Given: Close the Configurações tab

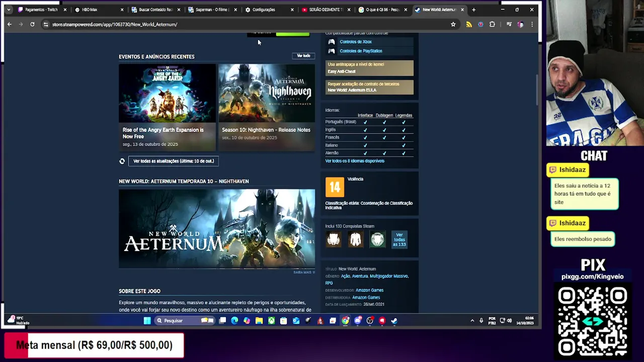Looking at the screenshot, I should (292, 10).
